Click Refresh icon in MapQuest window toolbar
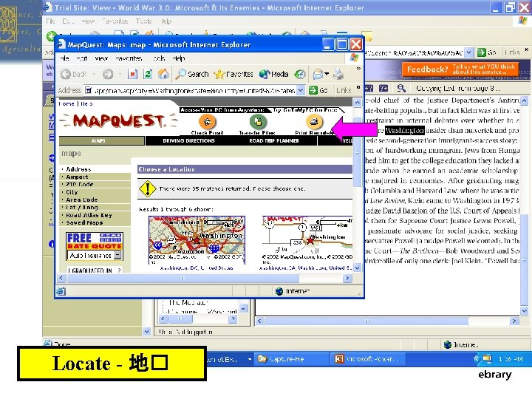532x399 pixels. coord(148,74)
